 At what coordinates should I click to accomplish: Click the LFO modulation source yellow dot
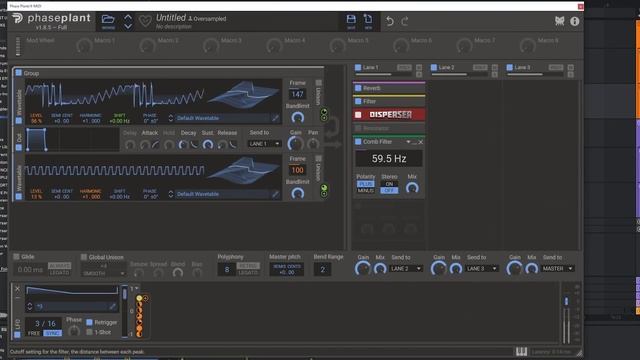coord(139,298)
